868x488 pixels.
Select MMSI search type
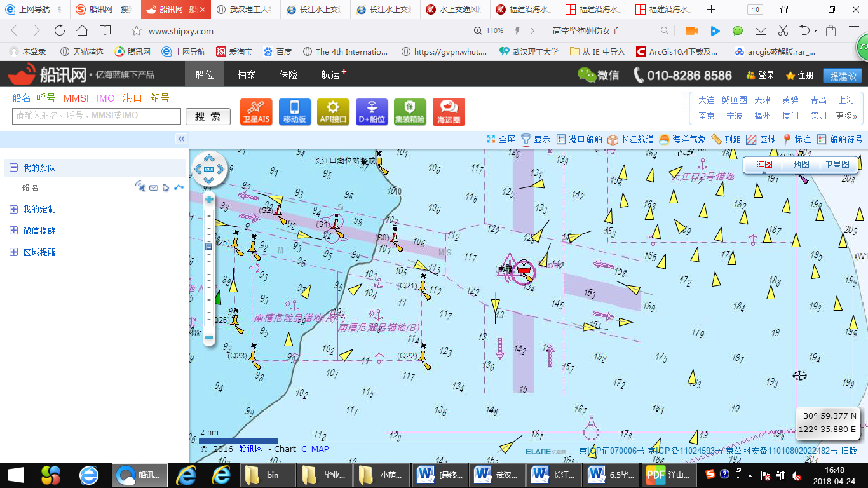(x=76, y=98)
